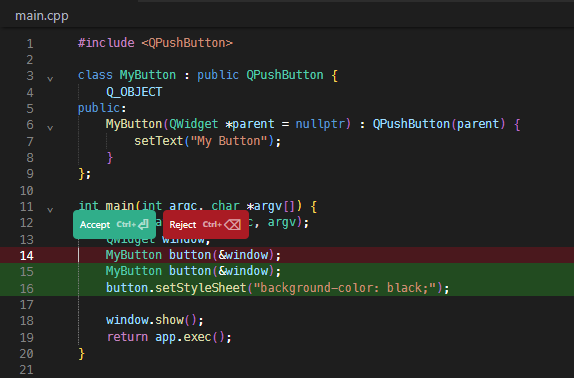Click the window.show() statement
Image resolution: width=574 pixels, height=378 pixels.
[x=154, y=320]
